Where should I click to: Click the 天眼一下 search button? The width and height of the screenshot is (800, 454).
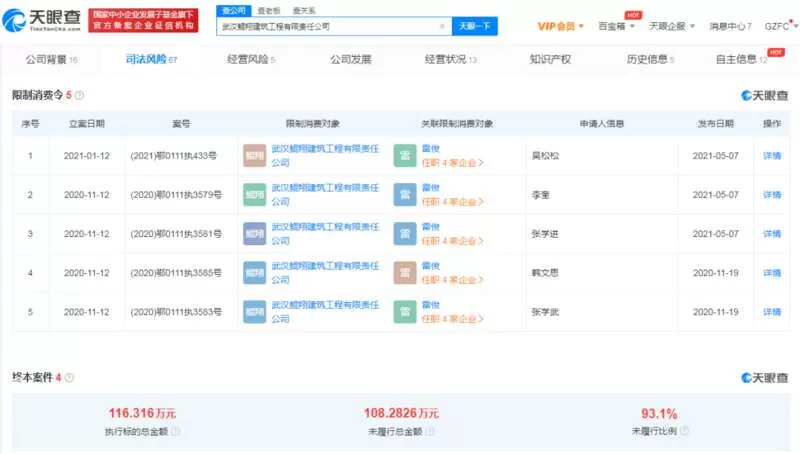point(474,26)
